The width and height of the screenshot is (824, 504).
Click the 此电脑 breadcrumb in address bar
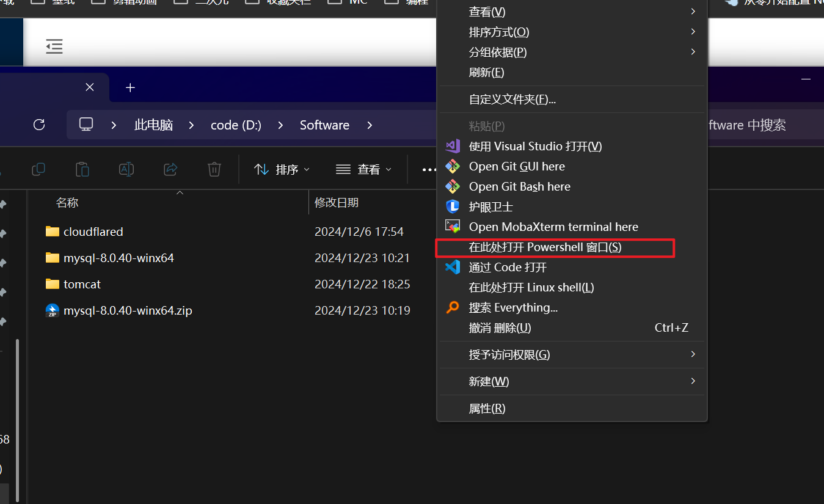153,125
